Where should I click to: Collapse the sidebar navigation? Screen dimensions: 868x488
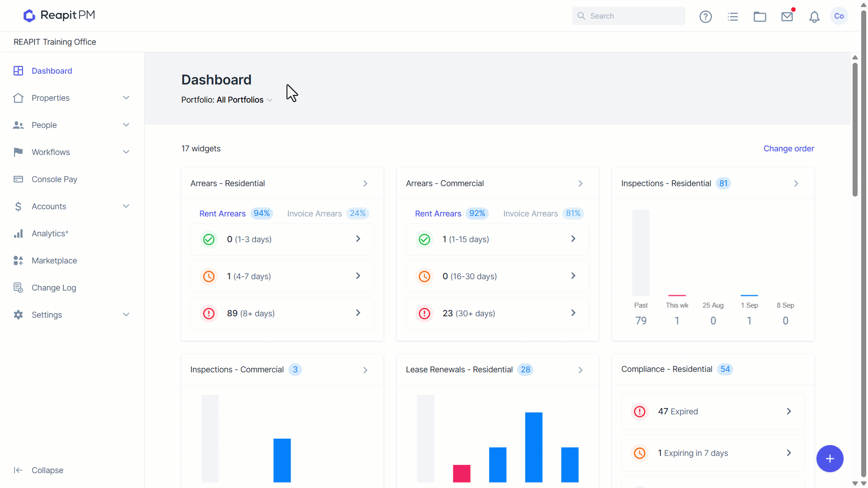pos(38,470)
